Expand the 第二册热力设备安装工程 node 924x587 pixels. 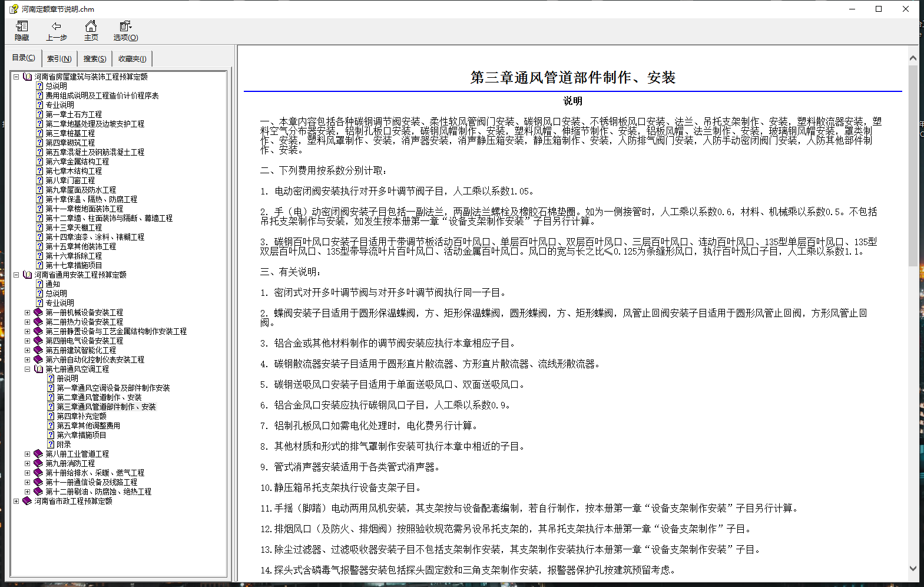[x=27, y=322]
